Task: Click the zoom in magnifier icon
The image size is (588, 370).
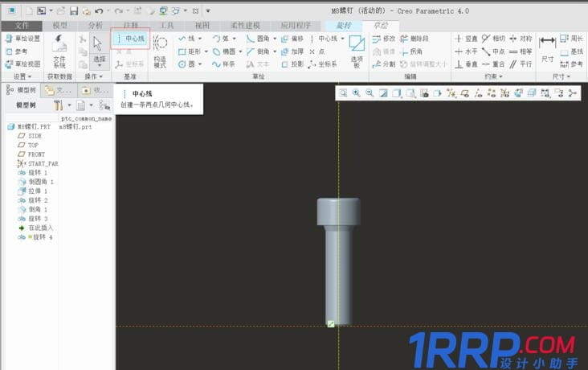Action: click(x=356, y=93)
